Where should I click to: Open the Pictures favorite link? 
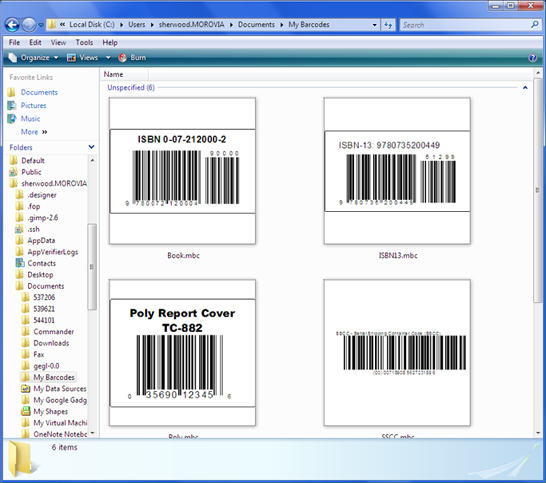(x=33, y=105)
